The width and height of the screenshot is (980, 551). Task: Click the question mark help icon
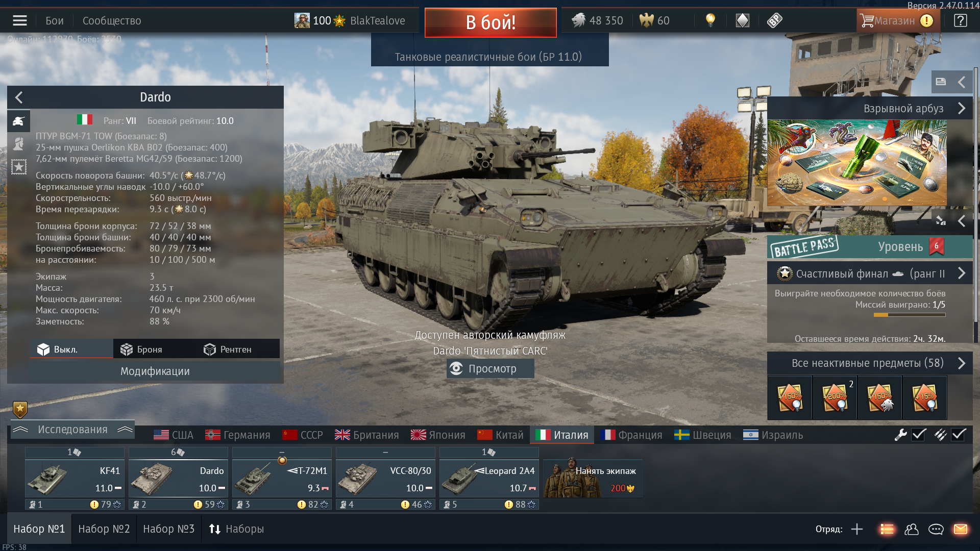point(960,20)
